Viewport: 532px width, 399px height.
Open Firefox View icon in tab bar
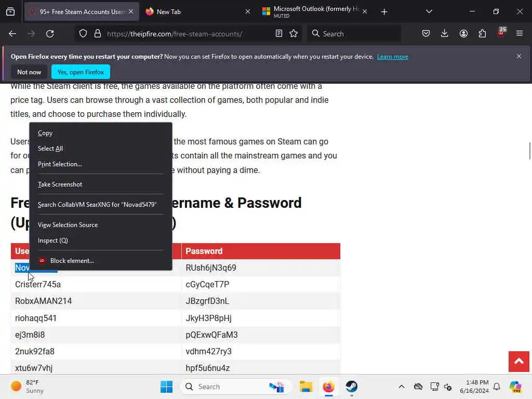pos(10,11)
